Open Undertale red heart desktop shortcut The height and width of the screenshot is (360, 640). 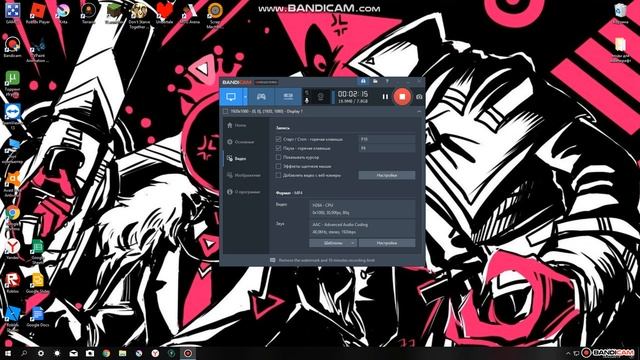coord(164,13)
